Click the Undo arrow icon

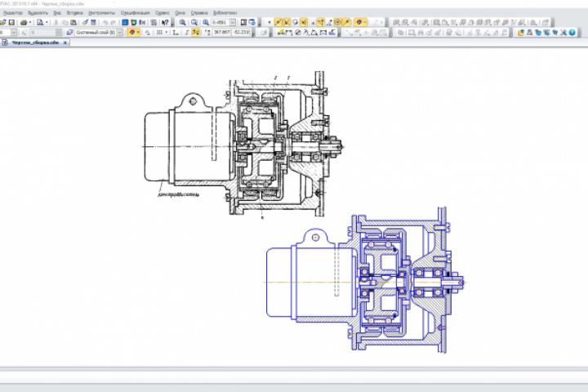point(105,23)
